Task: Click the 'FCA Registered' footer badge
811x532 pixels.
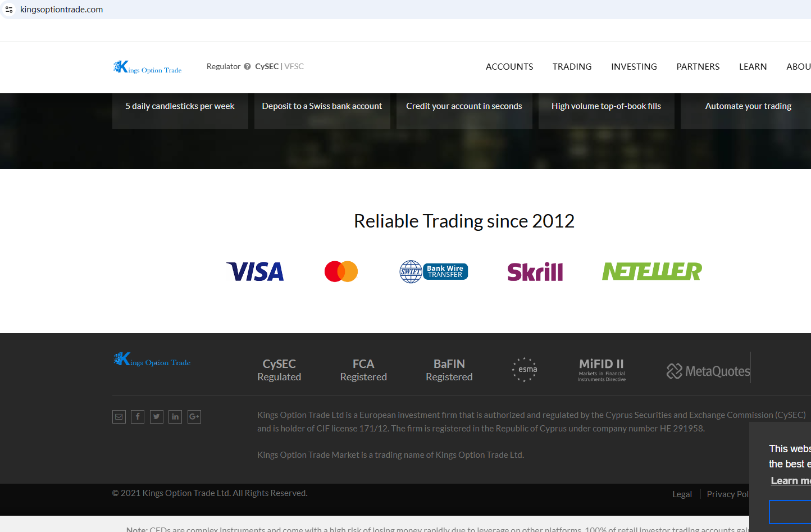Action: pyautogui.click(x=363, y=370)
